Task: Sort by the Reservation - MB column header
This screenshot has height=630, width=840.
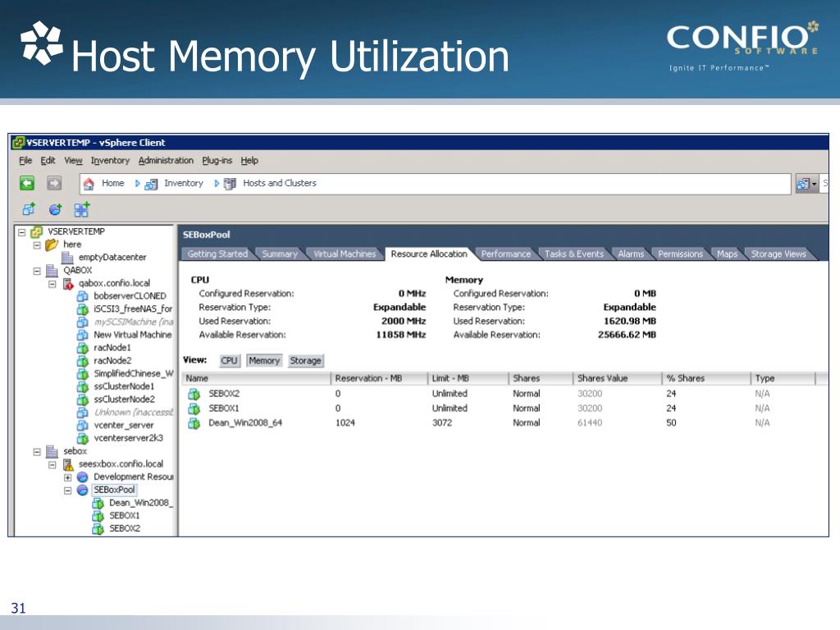Action: (379, 379)
